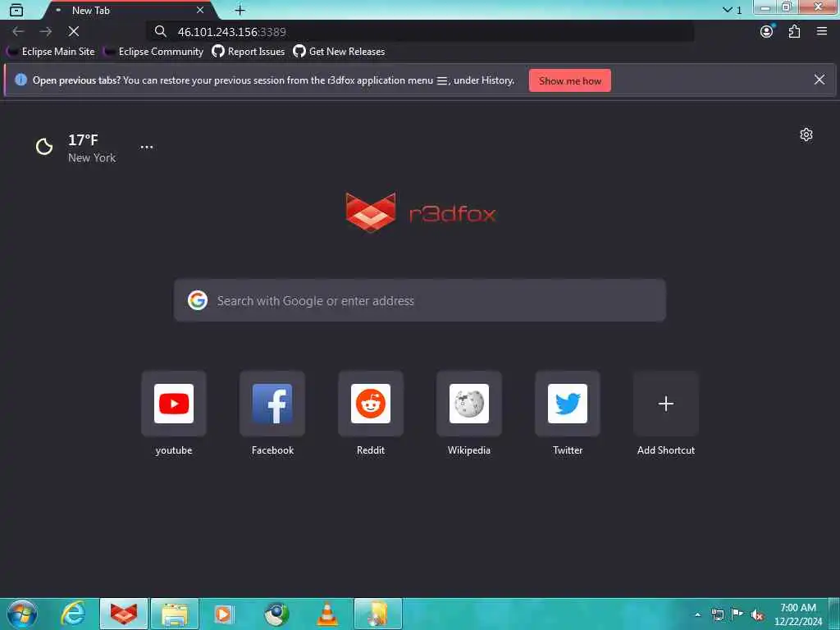Open Eclipse Community bookmark
Screen dimensions: 840x630
click(153, 52)
